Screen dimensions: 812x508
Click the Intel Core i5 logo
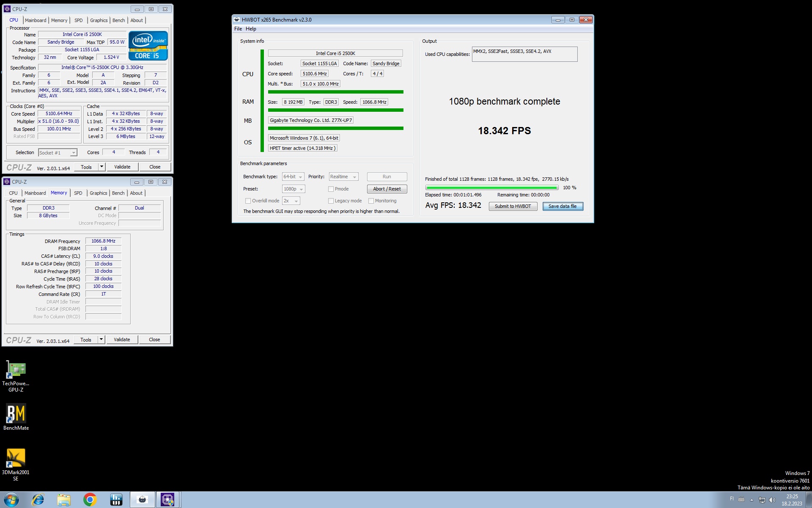[148, 46]
